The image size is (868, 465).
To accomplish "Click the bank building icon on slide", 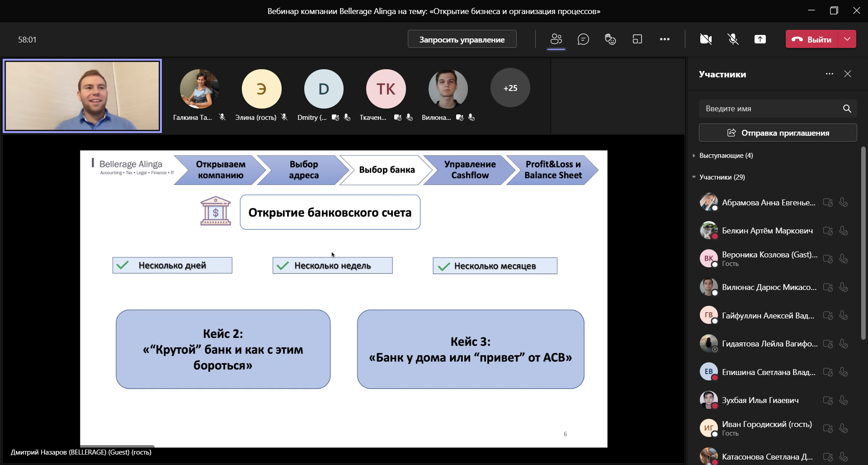I will click(x=216, y=211).
